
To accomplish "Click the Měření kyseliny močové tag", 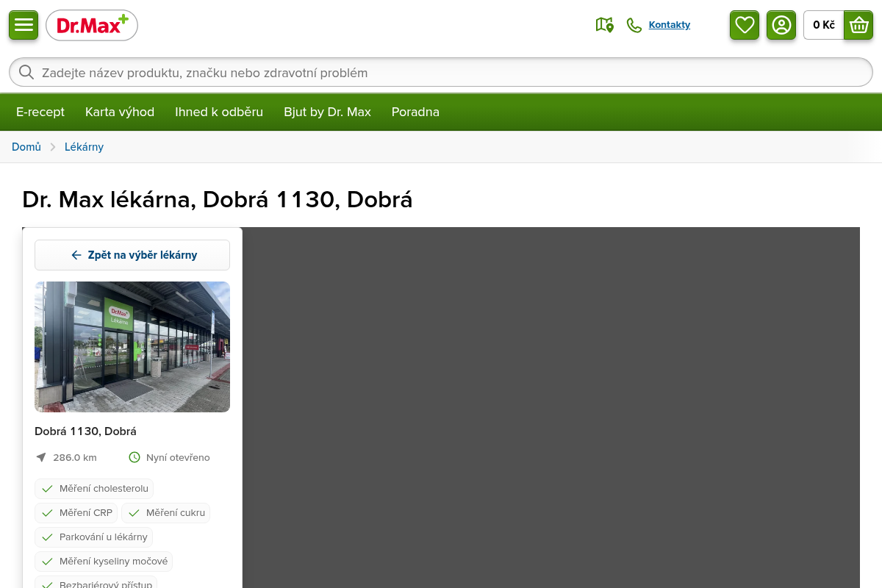I will [104, 562].
